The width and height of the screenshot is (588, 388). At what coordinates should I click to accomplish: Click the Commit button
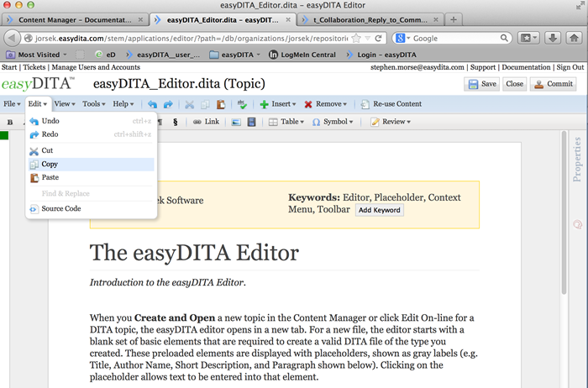(x=554, y=84)
